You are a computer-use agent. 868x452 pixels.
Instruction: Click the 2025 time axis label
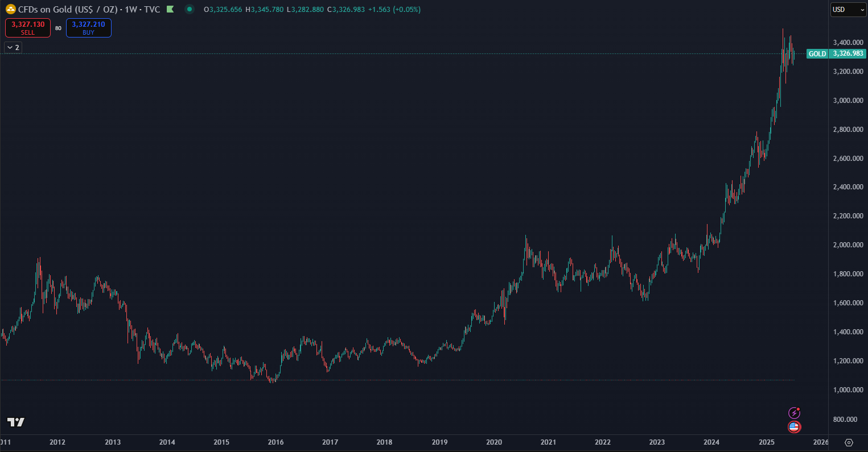click(x=766, y=442)
